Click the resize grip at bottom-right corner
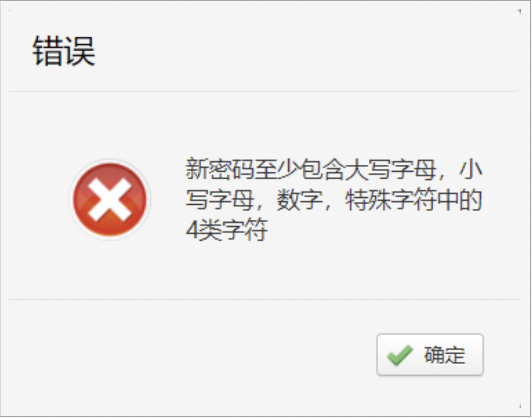The height and width of the screenshot is (418, 532). pos(520,406)
